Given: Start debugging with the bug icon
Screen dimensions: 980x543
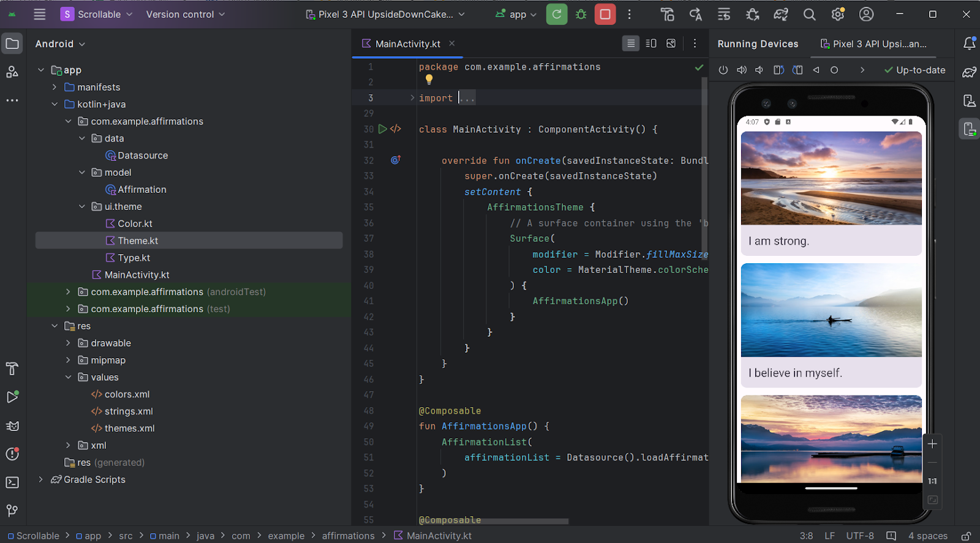Looking at the screenshot, I should (581, 14).
